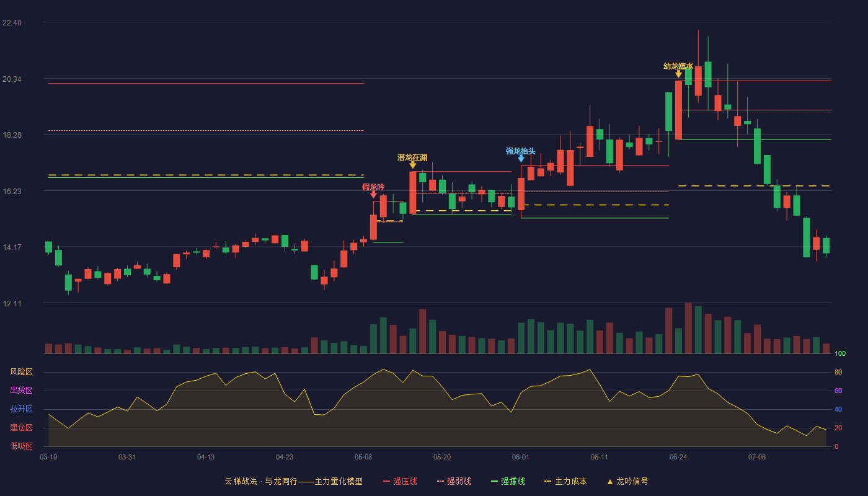The image size is (868, 496).
Task: Click the 06-01 date label
Action: point(521,457)
